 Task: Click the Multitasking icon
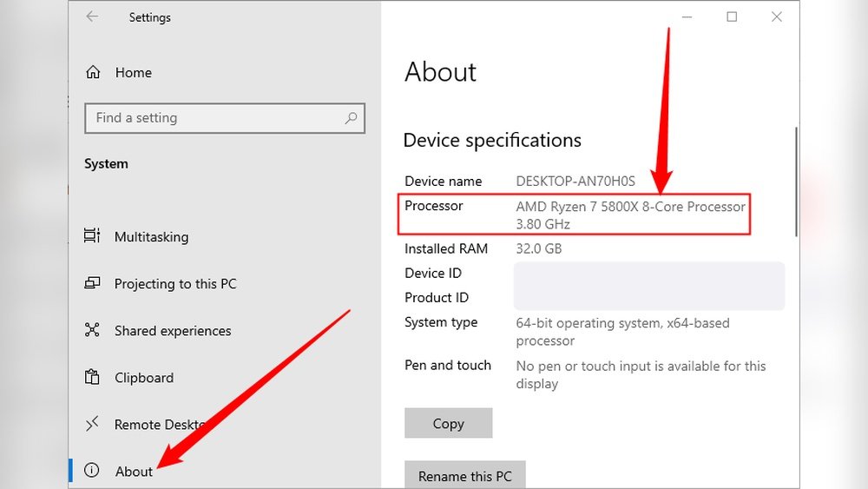[x=92, y=236]
